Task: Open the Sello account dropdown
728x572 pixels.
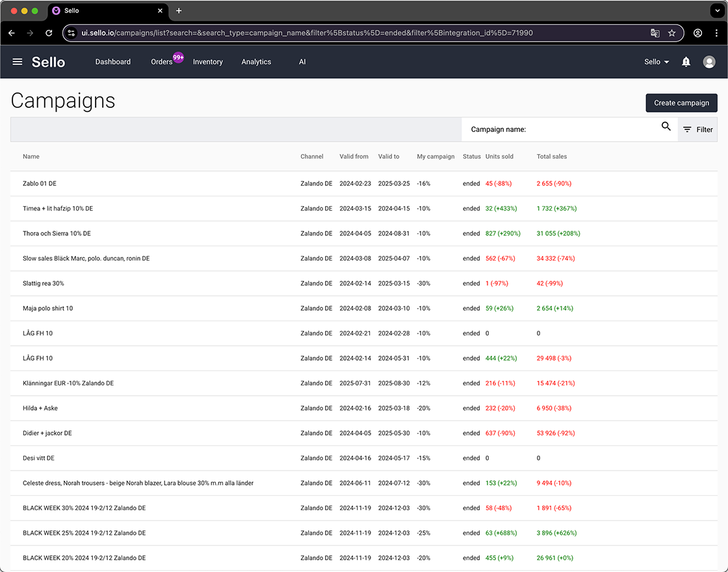Action: 655,62
